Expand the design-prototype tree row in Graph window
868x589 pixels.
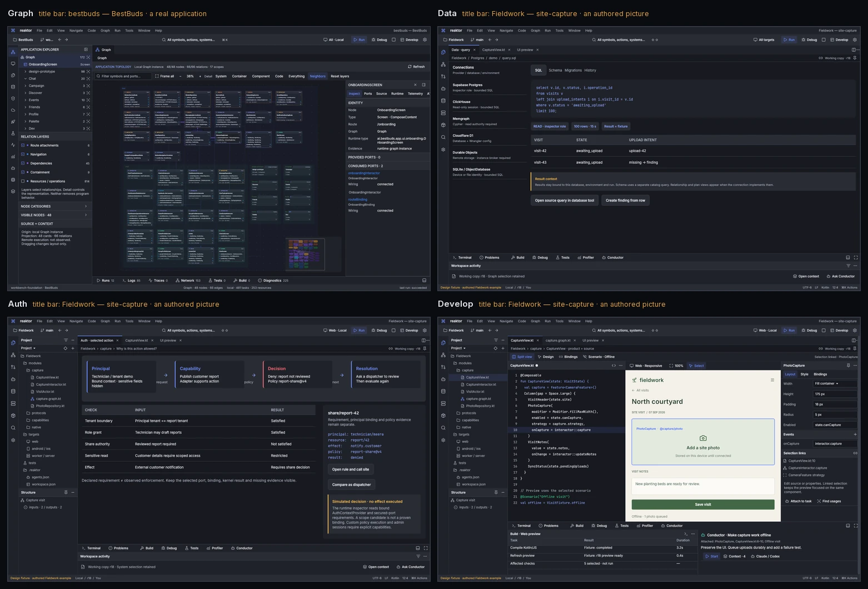coord(26,72)
